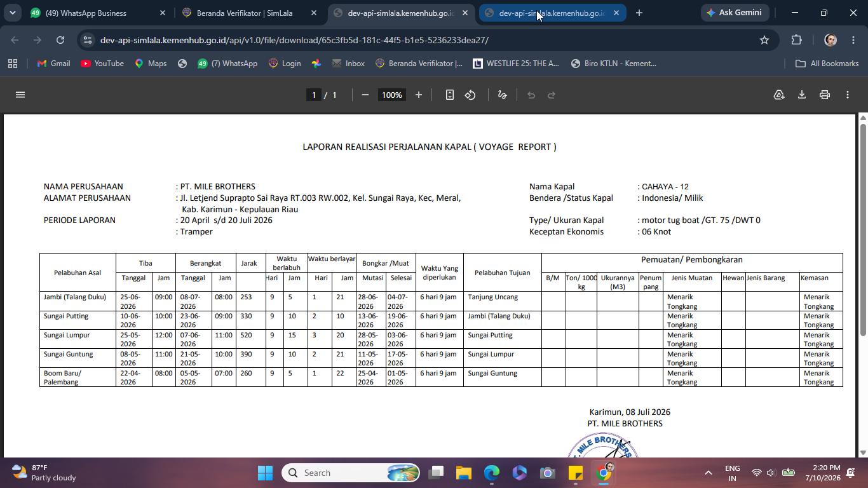Select the draw annotation tool
868x488 pixels.
(502, 95)
